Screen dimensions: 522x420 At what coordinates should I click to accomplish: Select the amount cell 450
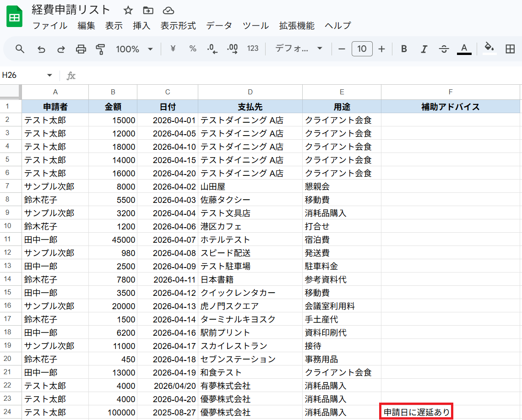[113, 359]
